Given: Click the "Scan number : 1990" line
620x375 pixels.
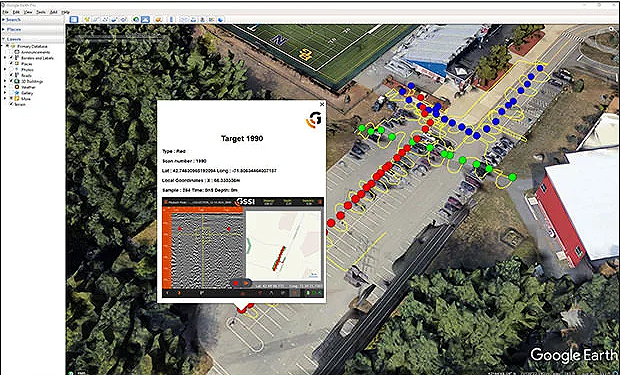Looking at the screenshot, I should point(184,161).
